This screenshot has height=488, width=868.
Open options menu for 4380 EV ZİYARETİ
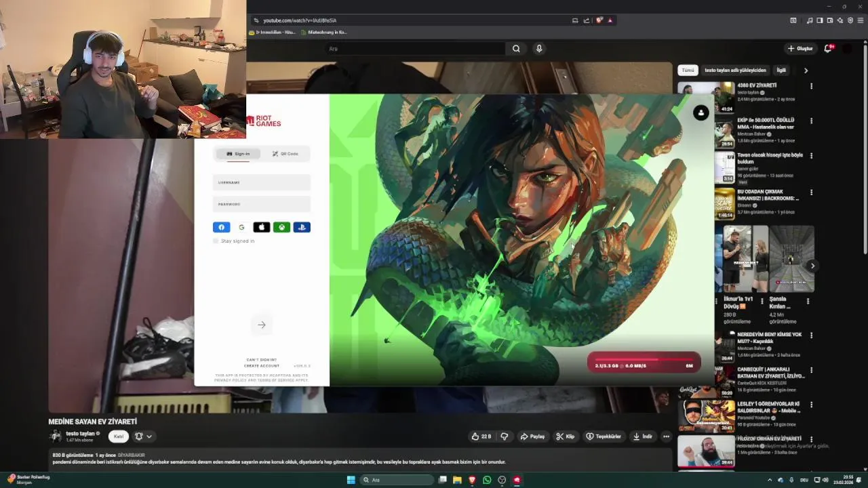tap(811, 87)
